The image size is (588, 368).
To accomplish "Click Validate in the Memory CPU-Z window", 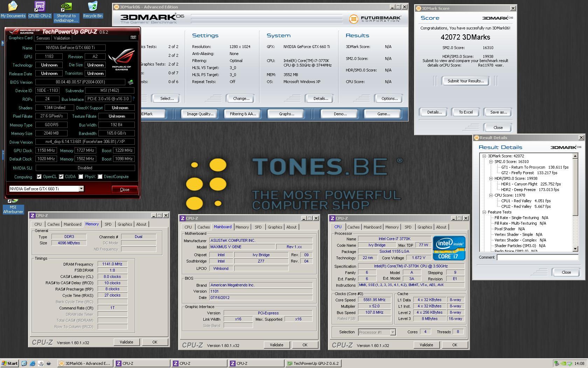I will (126, 342).
